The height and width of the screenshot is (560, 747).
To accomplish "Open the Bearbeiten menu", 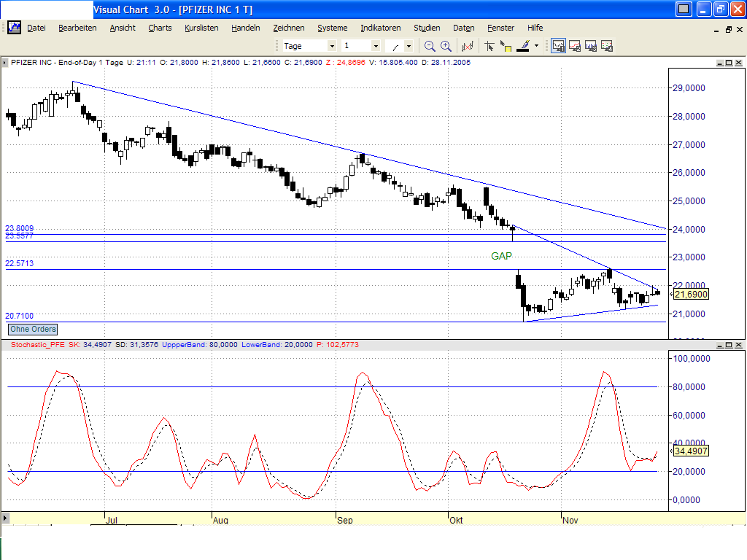I will click(77, 28).
